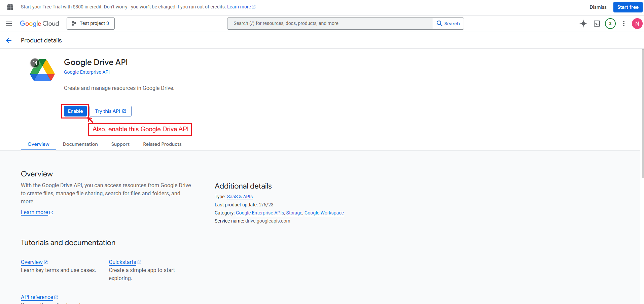Image resolution: width=644 pixels, height=304 pixels.
Task: Click the gift icon in trial banner
Action: tap(10, 7)
